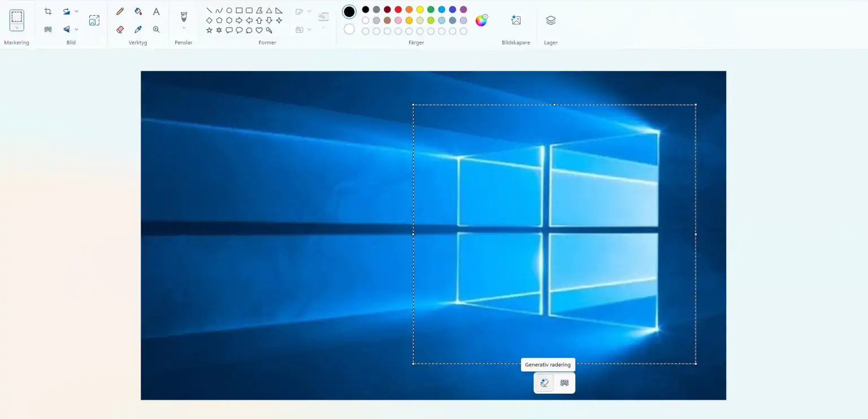Click remove background button below selection
This screenshot has width=868, height=419.
564,383
